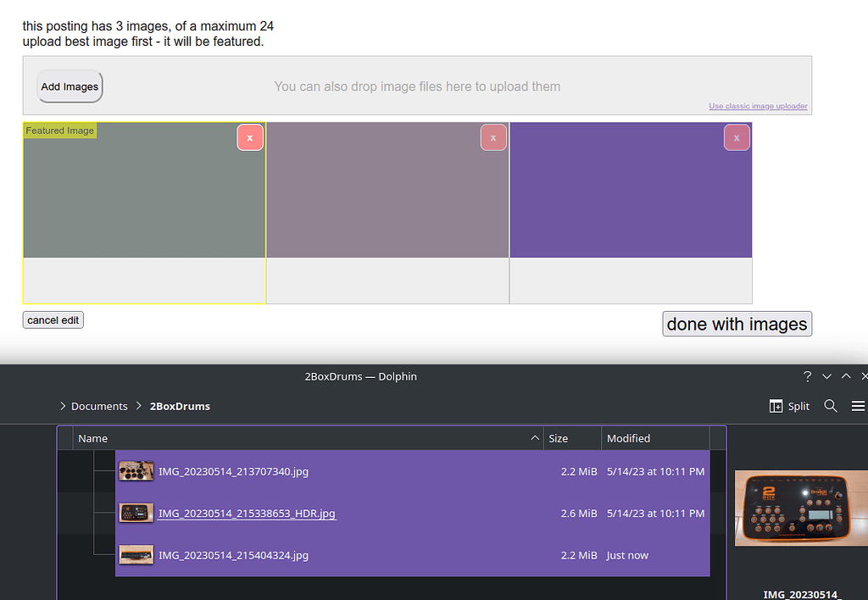Image resolution: width=868 pixels, height=600 pixels.
Task: Remove the third purple uploaded image
Action: [737, 137]
